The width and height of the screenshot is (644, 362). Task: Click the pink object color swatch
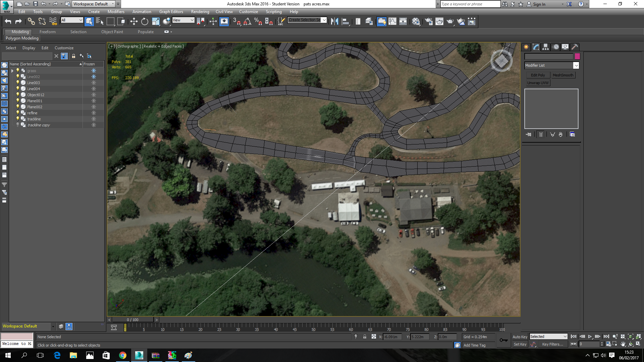click(x=577, y=56)
